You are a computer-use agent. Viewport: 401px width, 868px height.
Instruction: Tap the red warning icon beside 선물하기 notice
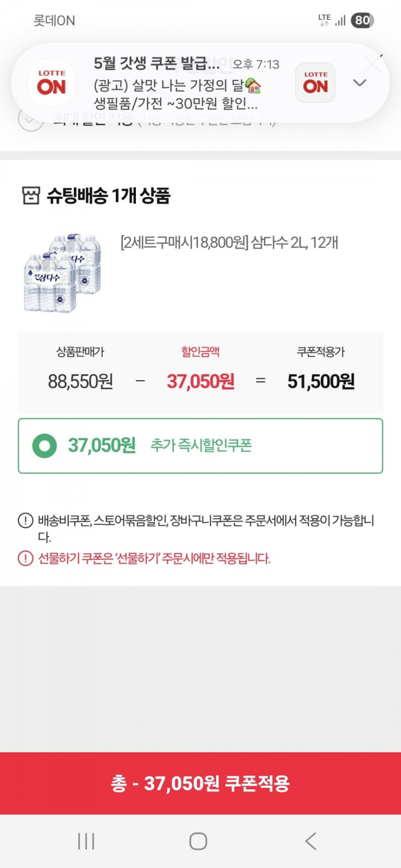tap(25, 558)
